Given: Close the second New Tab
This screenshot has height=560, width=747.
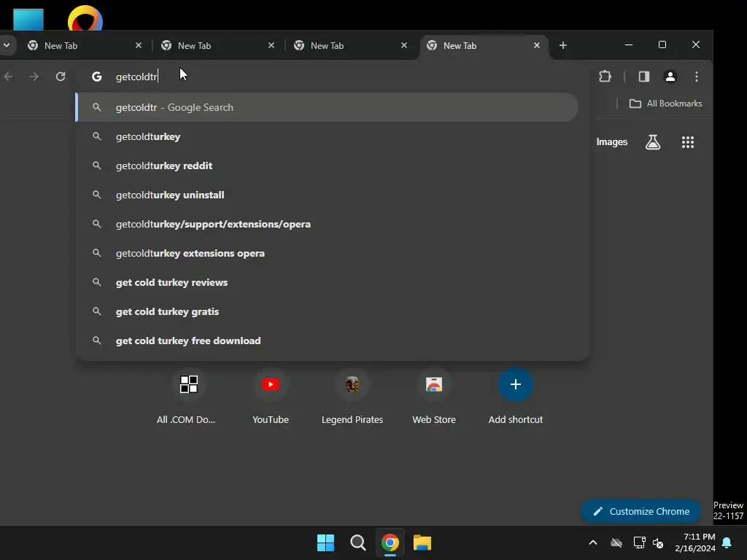Looking at the screenshot, I should [271, 45].
